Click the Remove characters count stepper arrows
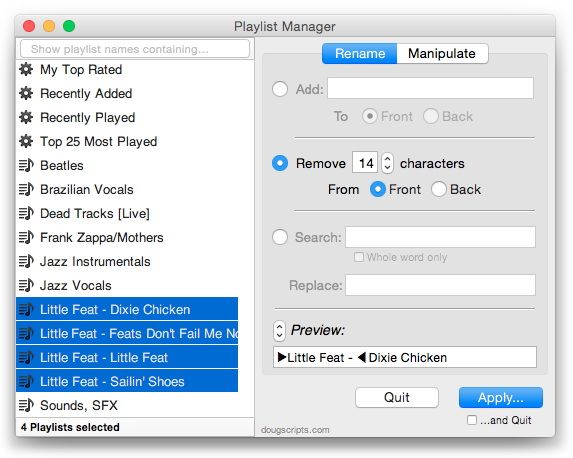The image size is (573, 458). [x=387, y=163]
